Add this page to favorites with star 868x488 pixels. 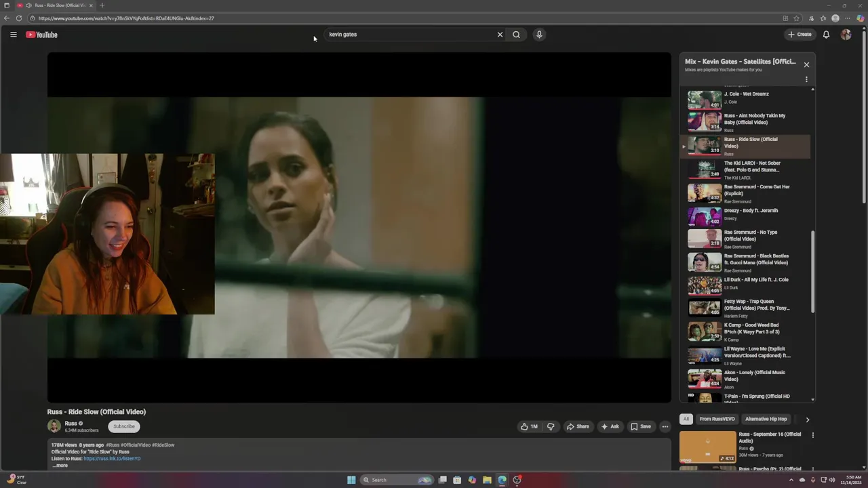(797, 18)
